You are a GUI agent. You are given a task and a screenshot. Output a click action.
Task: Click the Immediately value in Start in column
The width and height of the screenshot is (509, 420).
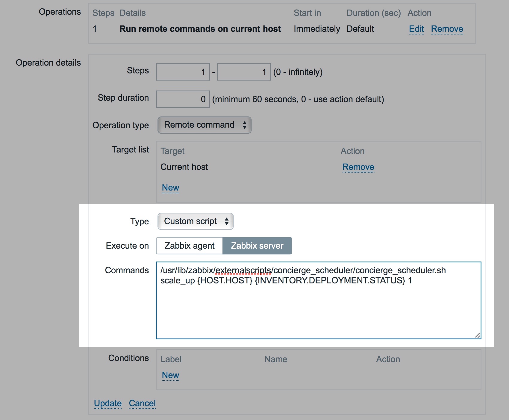[317, 29]
